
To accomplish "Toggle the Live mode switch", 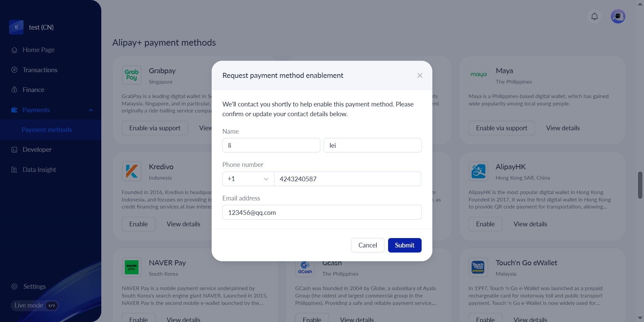I will pyautogui.click(x=52, y=306).
